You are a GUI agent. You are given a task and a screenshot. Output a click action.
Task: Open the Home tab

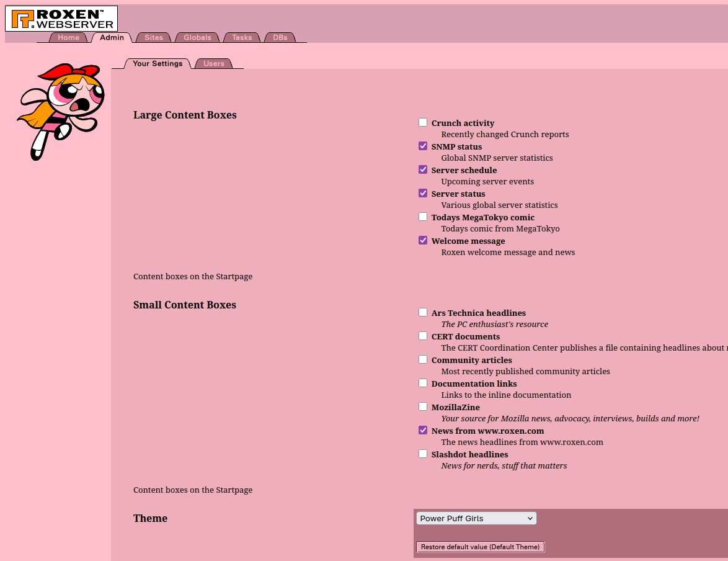[68, 38]
